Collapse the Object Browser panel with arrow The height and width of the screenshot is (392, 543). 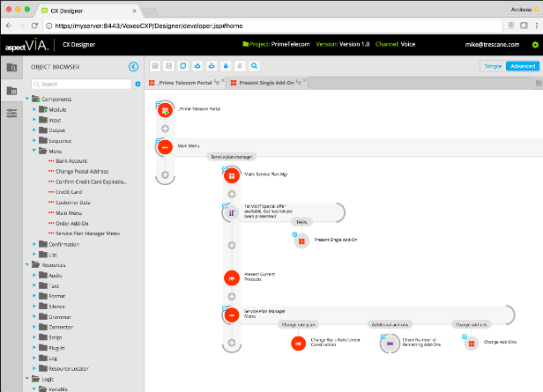(133, 66)
